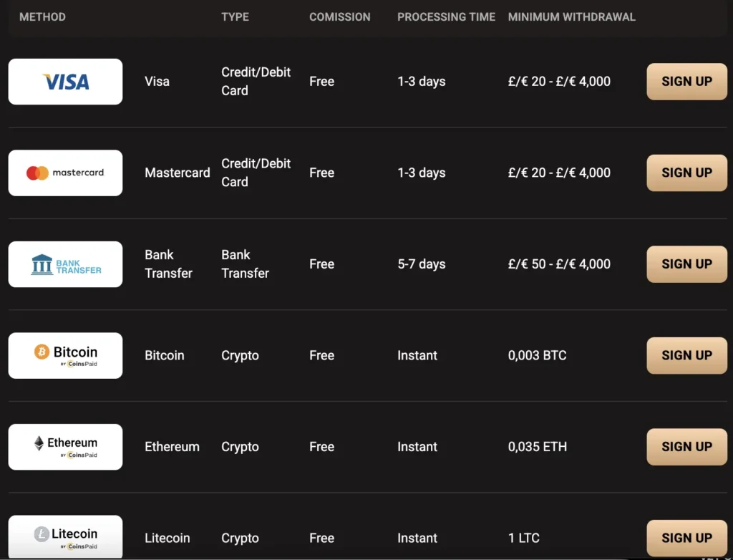This screenshot has height=560, width=733.
Task: Hit Sign Up next to Bank Transfer
Action: click(x=686, y=264)
